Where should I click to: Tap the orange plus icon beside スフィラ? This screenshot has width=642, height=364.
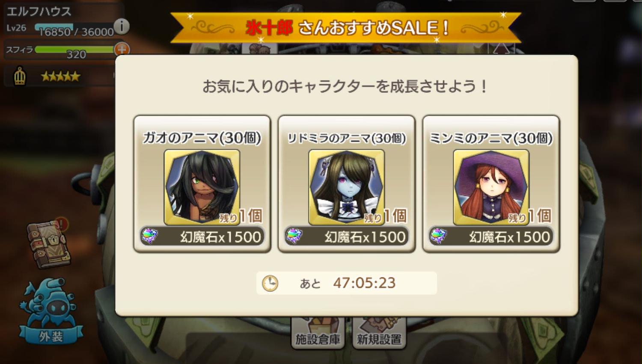coord(122,49)
